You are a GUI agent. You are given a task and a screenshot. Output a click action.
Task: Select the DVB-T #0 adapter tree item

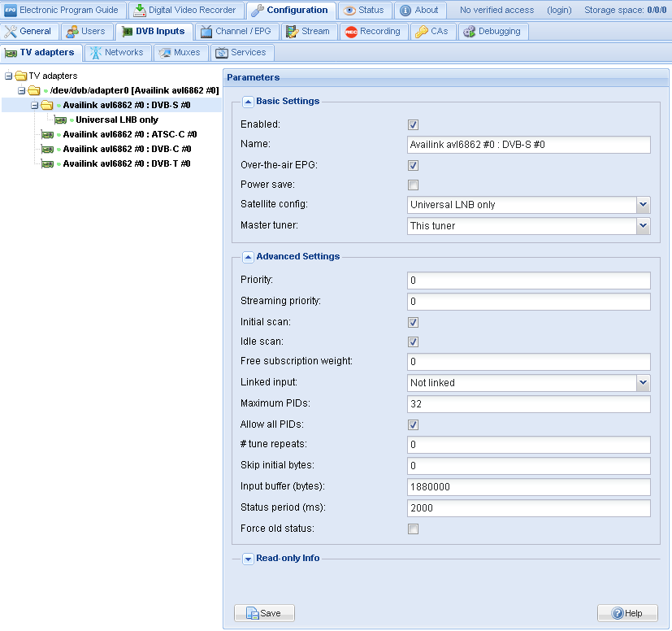tap(127, 163)
